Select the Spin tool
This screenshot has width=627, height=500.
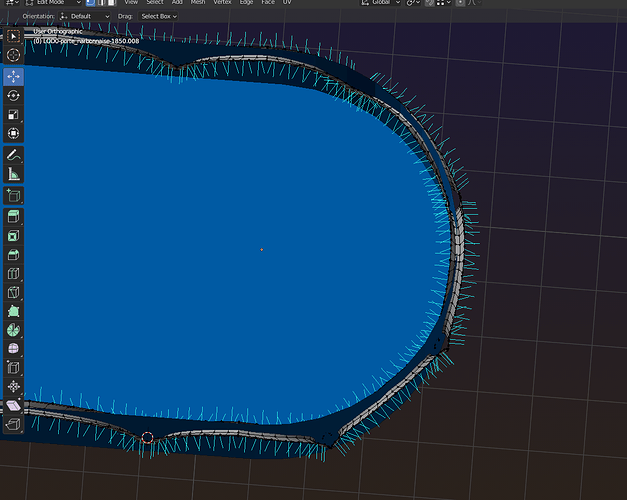[13, 330]
